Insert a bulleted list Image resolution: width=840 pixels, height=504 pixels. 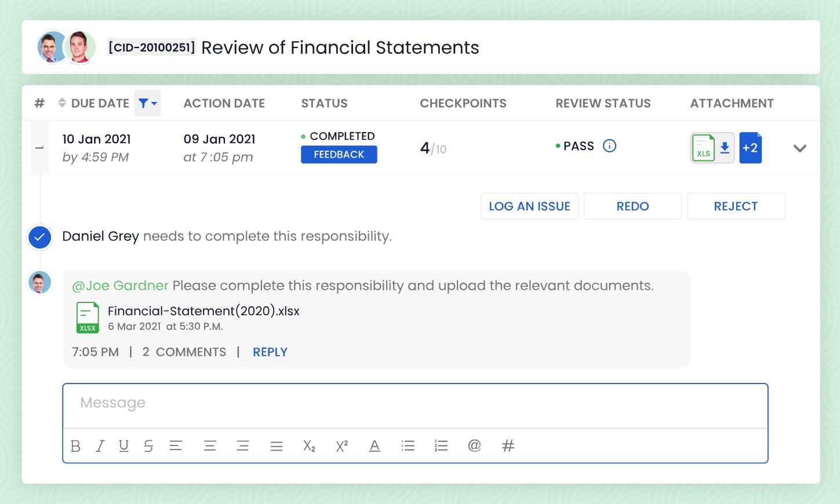tap(408, 446)
